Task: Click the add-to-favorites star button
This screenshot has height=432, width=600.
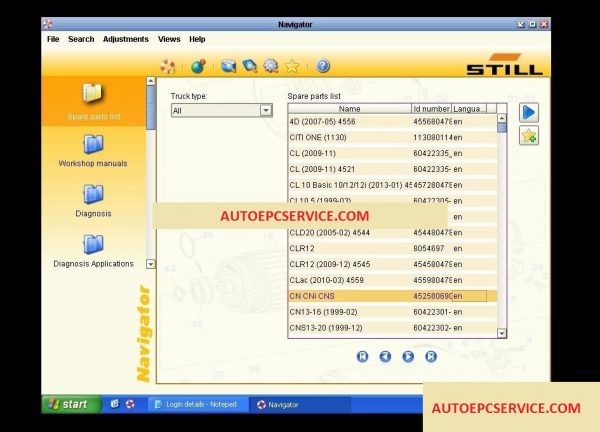Action: coord(529,135)
